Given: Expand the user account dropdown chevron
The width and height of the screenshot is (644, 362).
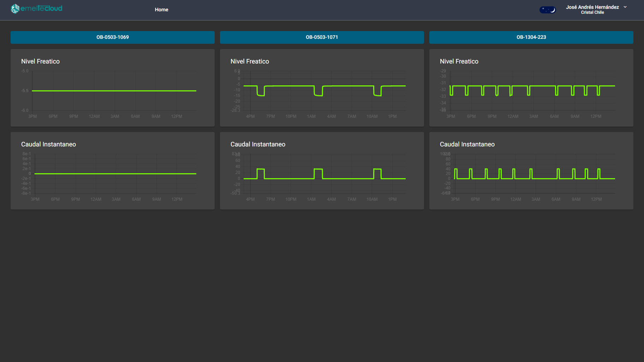Looking at the screenshot, I should click(x=625, y=7).
